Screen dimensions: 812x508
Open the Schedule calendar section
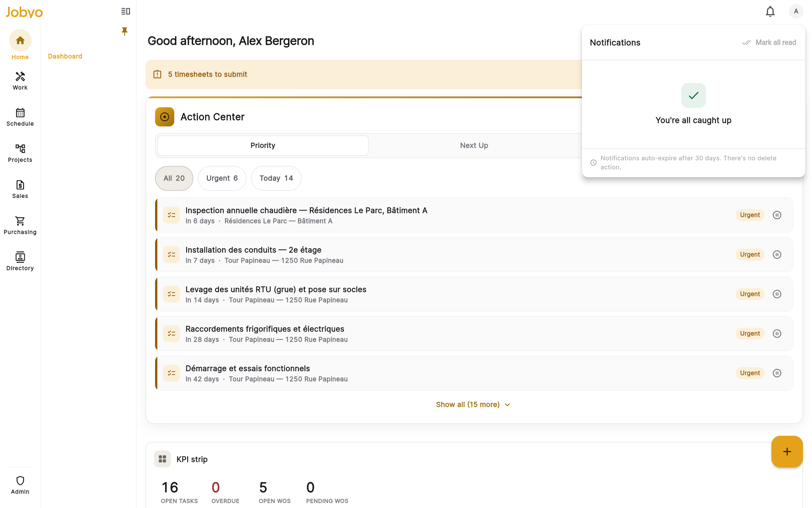click(x=20, y=117)
